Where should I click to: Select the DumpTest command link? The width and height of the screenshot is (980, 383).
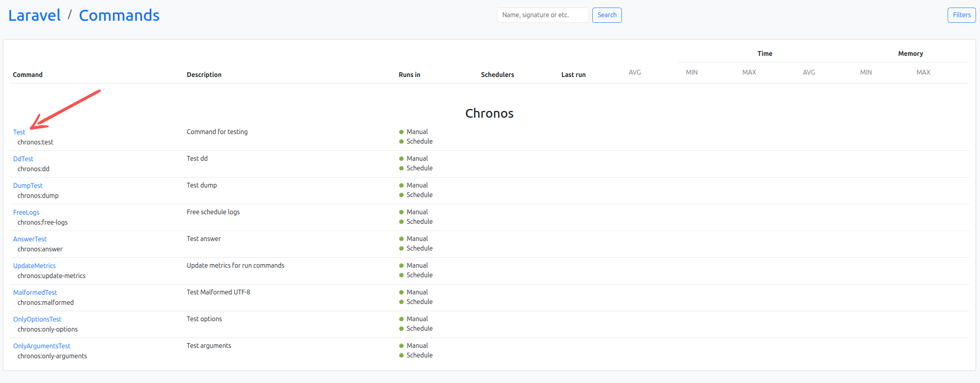[28, 186]
